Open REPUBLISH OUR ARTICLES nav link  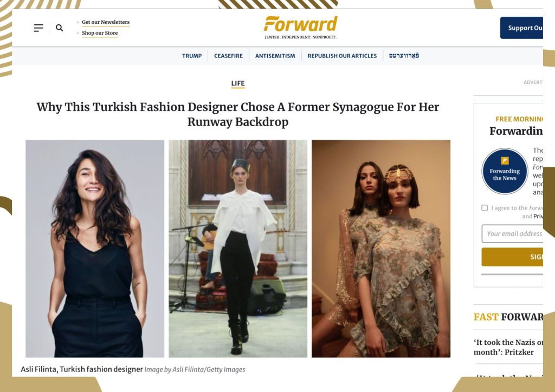click(342, 56)
